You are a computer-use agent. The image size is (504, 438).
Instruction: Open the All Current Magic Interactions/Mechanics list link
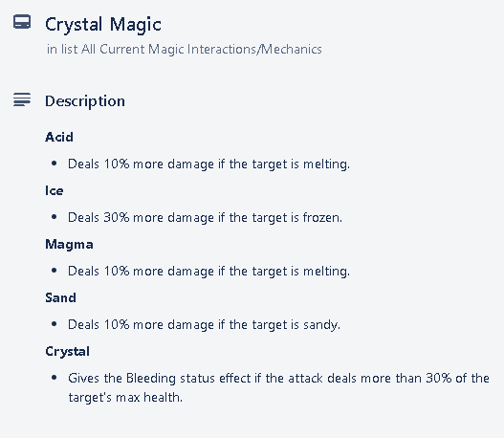pyautogui.click(x=202, y=50)
